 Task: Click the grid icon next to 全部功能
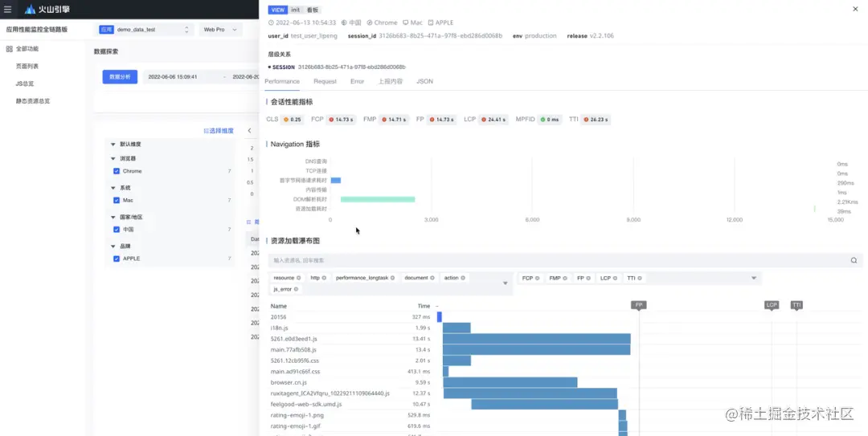tap(9, 49)
